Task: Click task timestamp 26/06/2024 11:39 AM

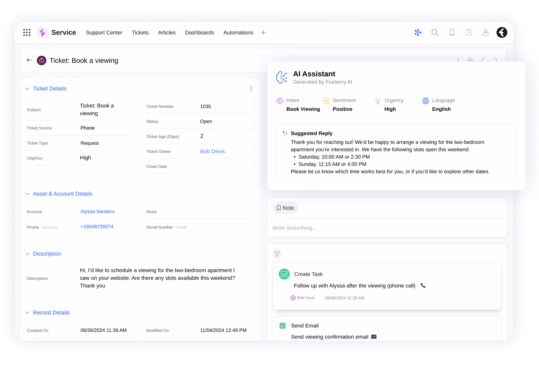Action: [x=345, y=298]
